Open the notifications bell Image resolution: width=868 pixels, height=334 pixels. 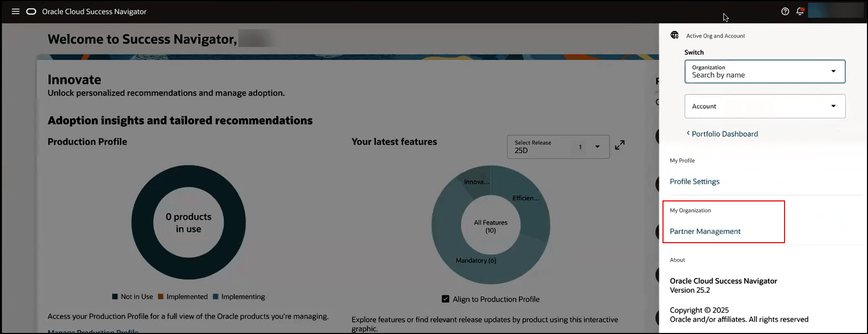click(x=800, y=11)
